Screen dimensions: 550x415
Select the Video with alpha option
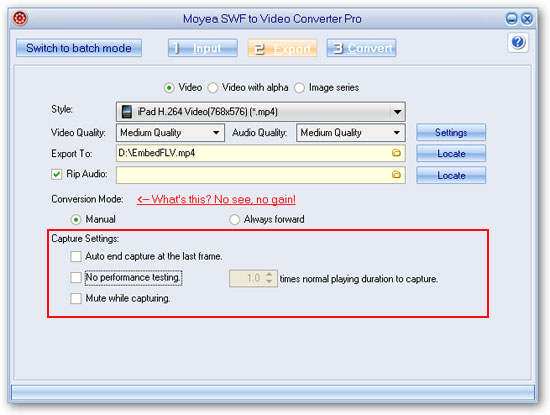213,88
